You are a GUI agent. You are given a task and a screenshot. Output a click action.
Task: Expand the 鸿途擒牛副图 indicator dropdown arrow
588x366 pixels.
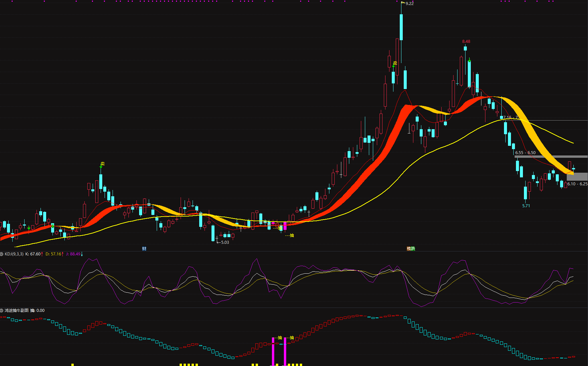point(2,311)
